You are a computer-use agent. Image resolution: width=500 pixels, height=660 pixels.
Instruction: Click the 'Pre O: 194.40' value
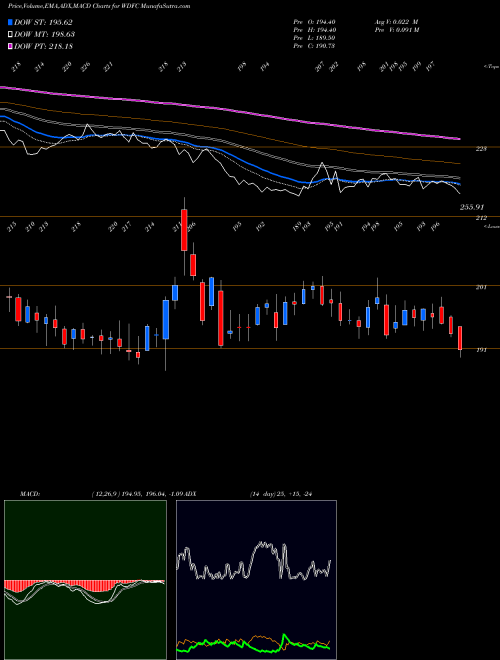[x=314, y=22]
